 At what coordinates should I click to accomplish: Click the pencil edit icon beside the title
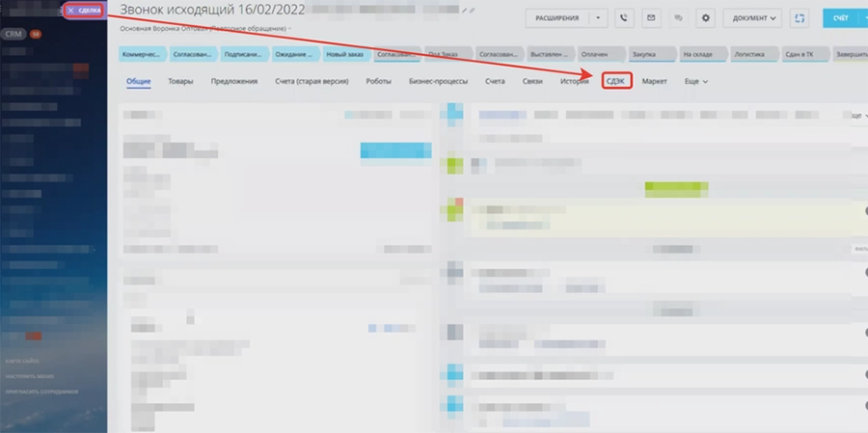point(464,11)
